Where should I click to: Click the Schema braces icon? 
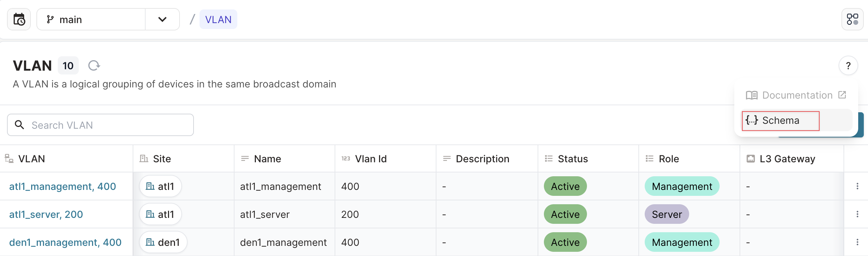751,120
